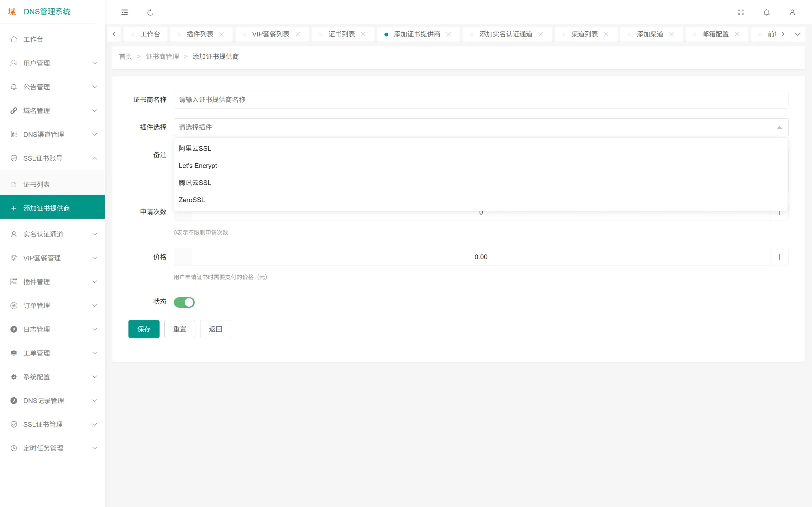The width and height of the screenshot is (812, 507).
Task: Click the refresh icon in top toolbar
Action: tap(150, 12)
